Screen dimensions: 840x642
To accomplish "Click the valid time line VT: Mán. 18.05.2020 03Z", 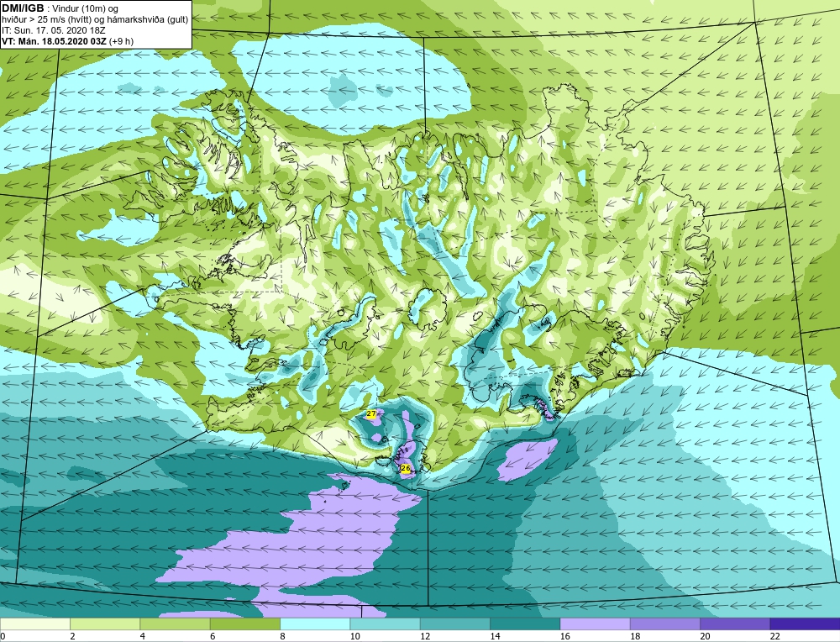I will [55, 41].
